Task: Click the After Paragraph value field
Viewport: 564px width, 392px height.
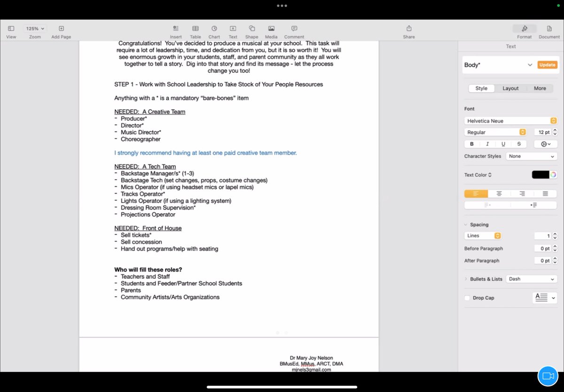Action: click(x=542, y=260)
